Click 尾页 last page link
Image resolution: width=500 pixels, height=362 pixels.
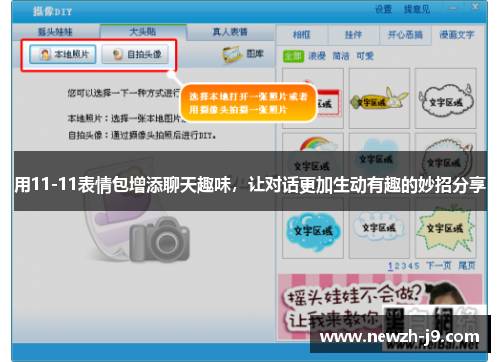coord(467,266)
